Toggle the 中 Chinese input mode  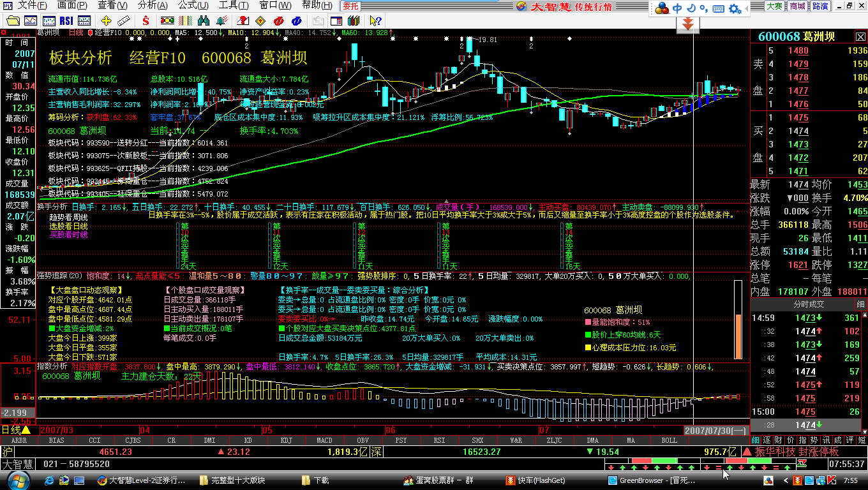(678, 8)
